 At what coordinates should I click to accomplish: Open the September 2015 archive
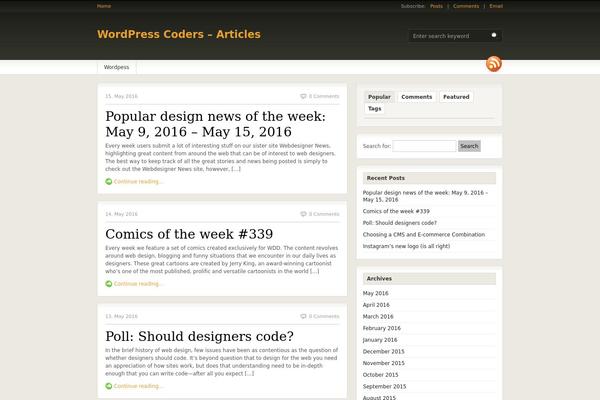pos(384,386)
